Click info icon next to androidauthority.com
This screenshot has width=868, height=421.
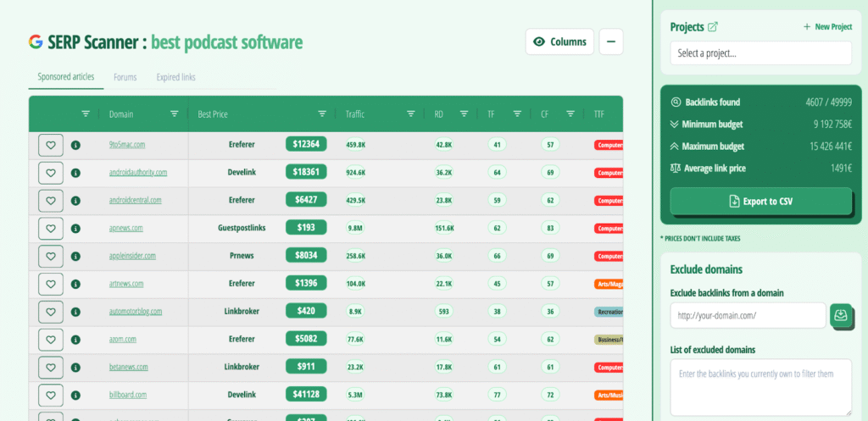pyautogui.click(x=75, y=173)
